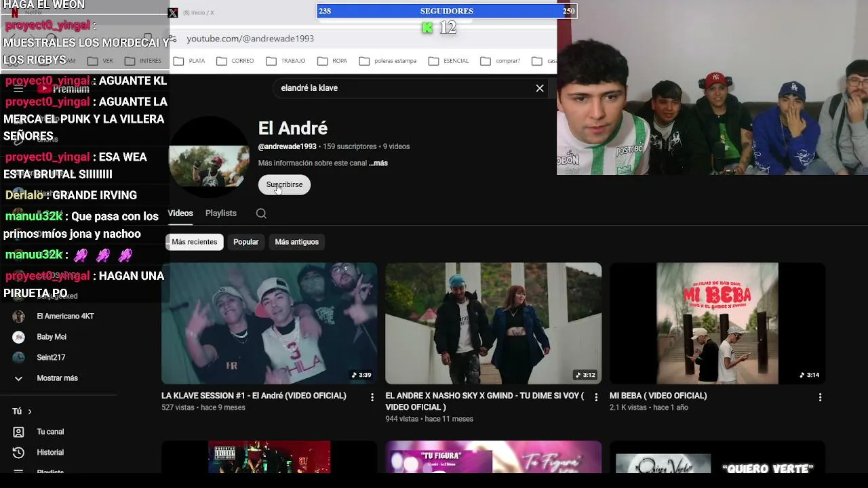This screenshot has width=868, height=488.
Task: Sort videos by Más recientes
Action: (195, 242)
